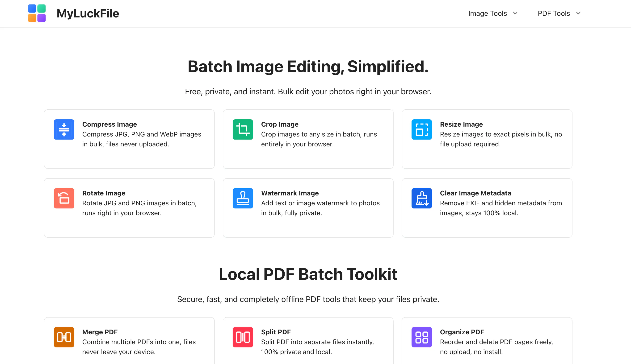Click the 'Secure, fast, and completely offline' subtitle
This screenshot has height=364, width=631.
[x=308, y=299]
